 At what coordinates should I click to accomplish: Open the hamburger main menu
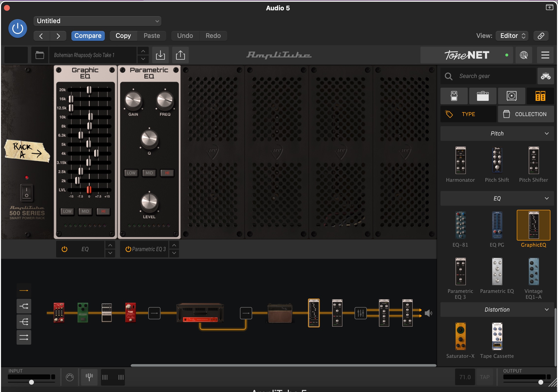coord(545,55)
